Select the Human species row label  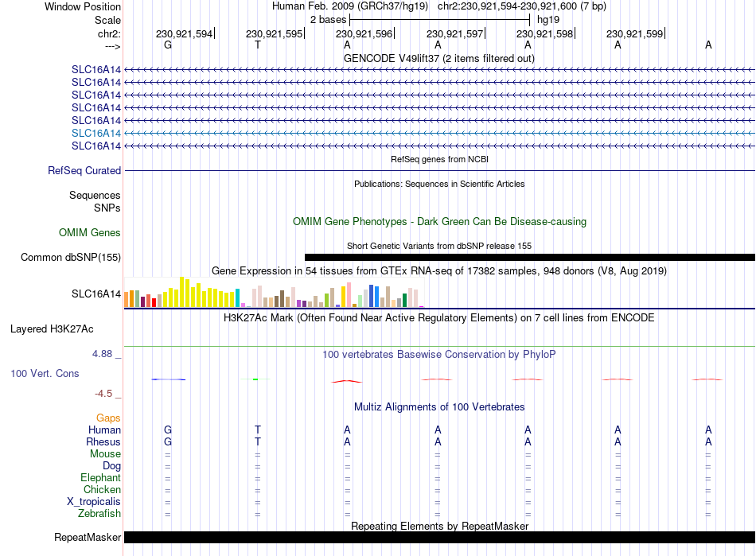pyautogui.click(x=104, y=430)
